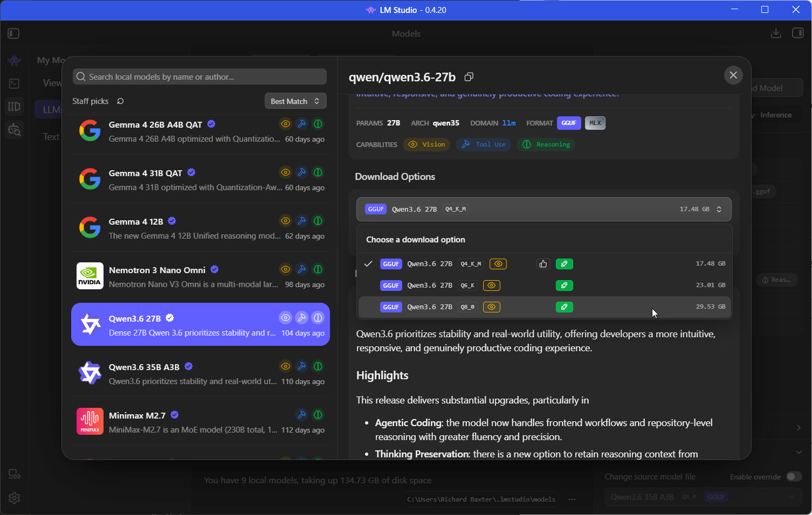Screen dimensions: 812x515
Task: Choose the Q6_K 23.01 GB download option
Action: pyautogui.click(x=545, y=286)
